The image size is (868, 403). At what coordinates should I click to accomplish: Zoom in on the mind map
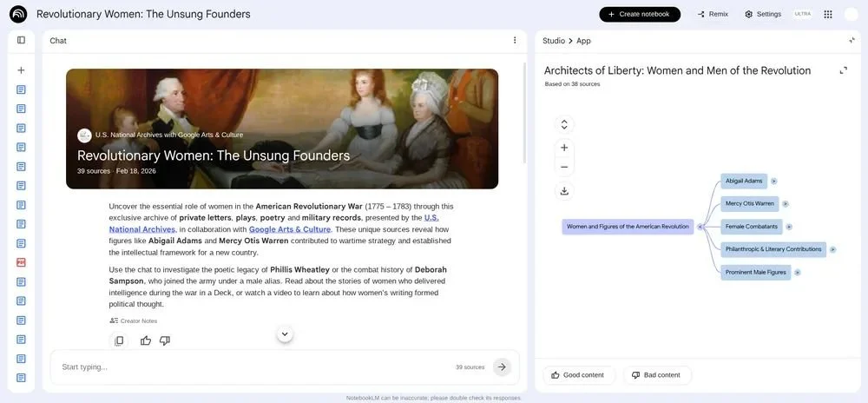(x=564, y=148)
